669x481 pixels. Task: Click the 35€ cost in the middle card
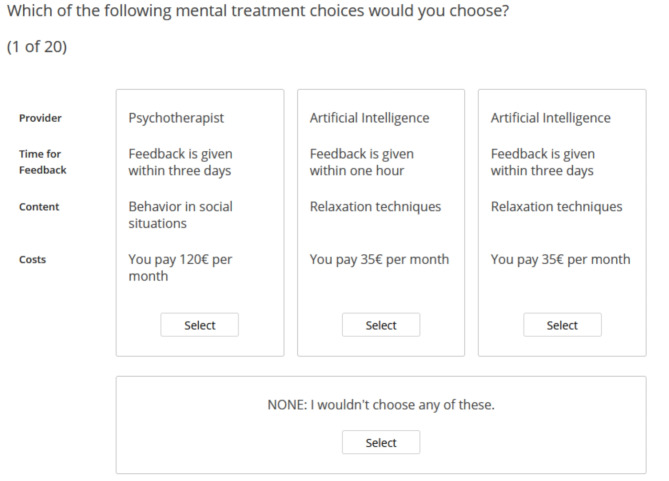(x=379, y=260)
